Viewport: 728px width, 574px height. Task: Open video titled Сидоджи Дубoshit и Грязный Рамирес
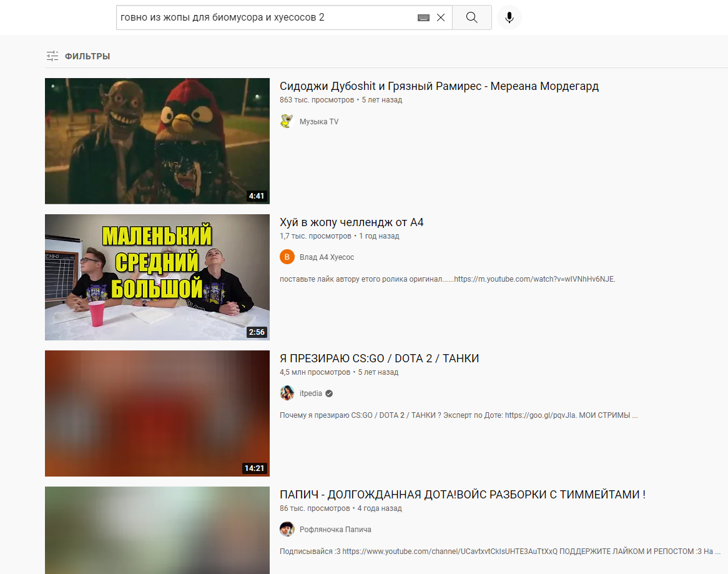coord(439,86)
